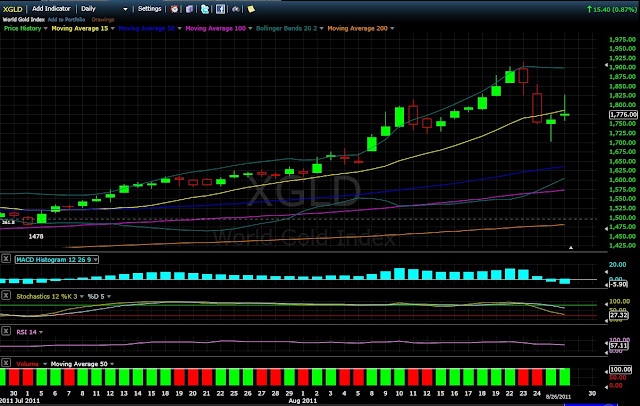This screenshot has width=640, height=406.
Task: Open Volume dropdown arrow
Action: point(44,364)
